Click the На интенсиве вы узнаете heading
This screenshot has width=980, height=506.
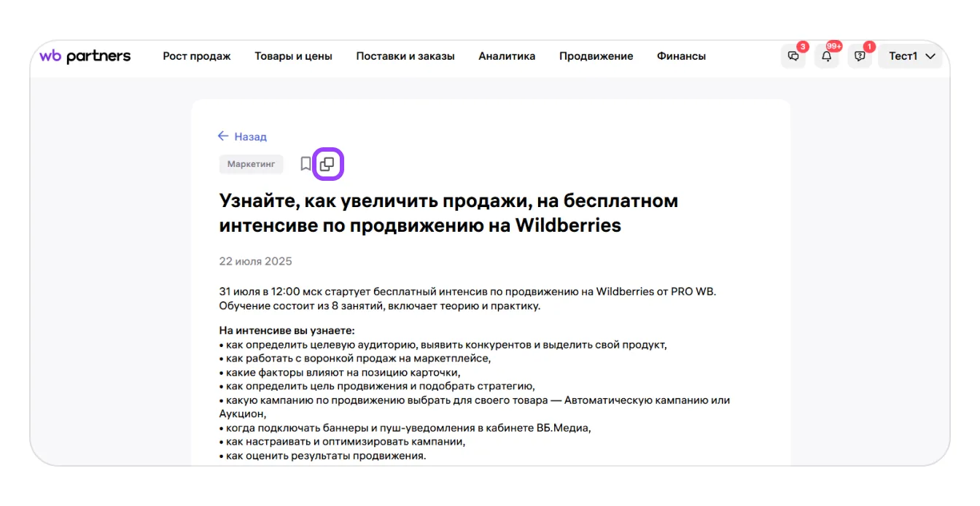click(x=287, y=331)
